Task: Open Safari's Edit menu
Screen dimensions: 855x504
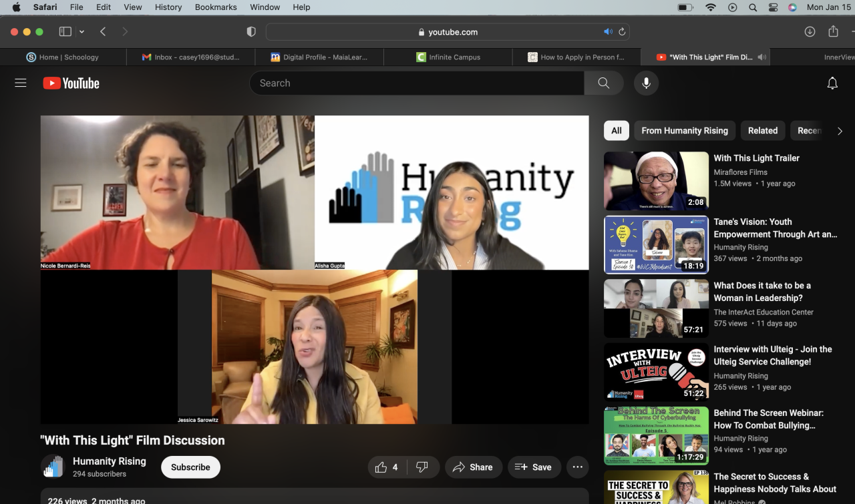Action: (x=104, y=7)
